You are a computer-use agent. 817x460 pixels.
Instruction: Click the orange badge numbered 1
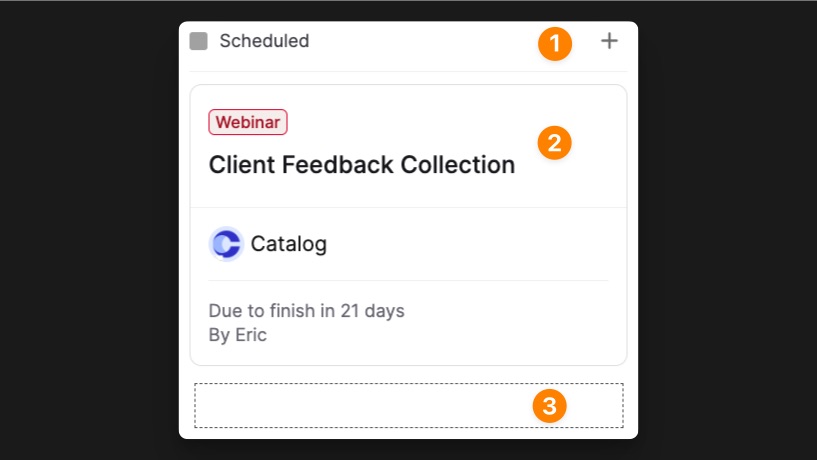click(x=555, y=44)
